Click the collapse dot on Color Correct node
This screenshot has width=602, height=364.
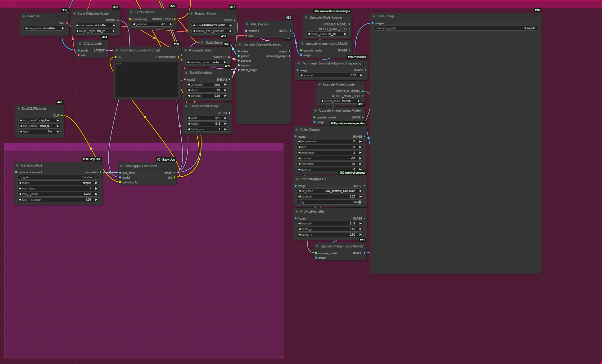coord(297,130)
